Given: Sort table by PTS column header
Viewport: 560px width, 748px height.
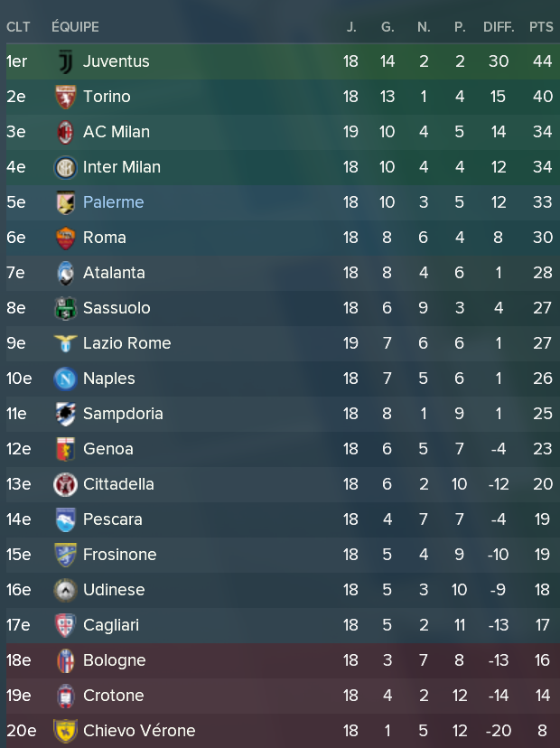Looking at the screenshot, I should (541, 27).
